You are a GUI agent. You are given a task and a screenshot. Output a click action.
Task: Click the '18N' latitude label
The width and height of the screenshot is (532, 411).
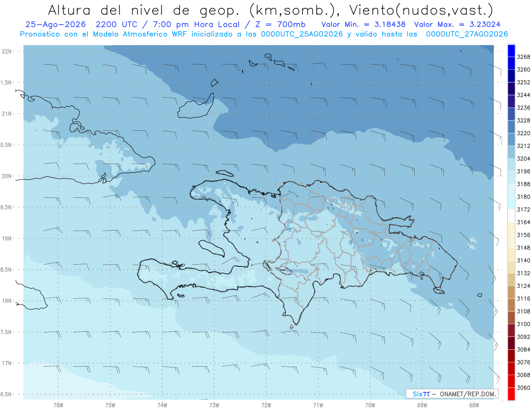click(x=6, y=301)
